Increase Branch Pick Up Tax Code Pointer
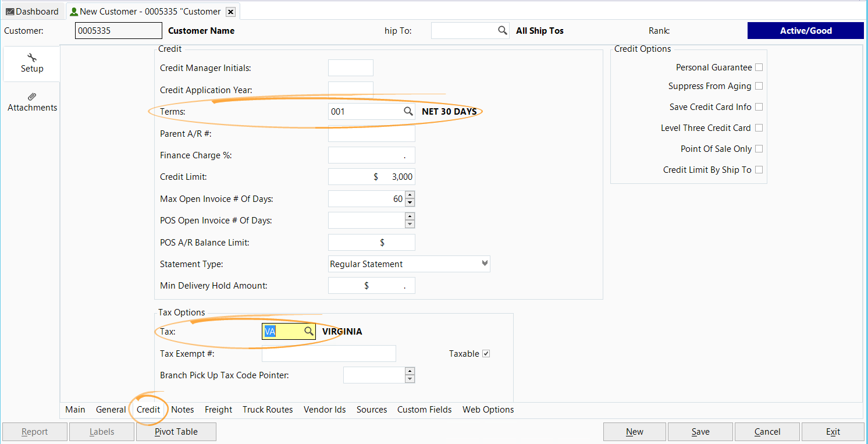This screenshot has width=868, height=444. (x=410, y=371)
